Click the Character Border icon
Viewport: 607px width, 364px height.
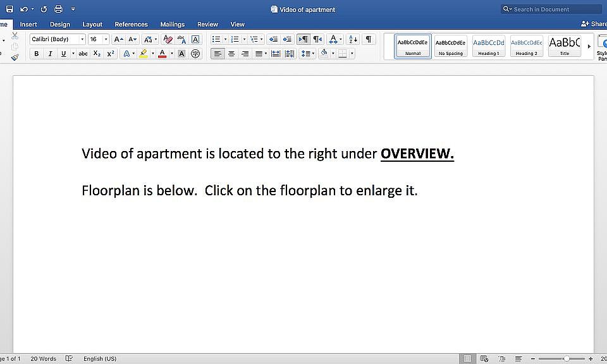[195, 39]
